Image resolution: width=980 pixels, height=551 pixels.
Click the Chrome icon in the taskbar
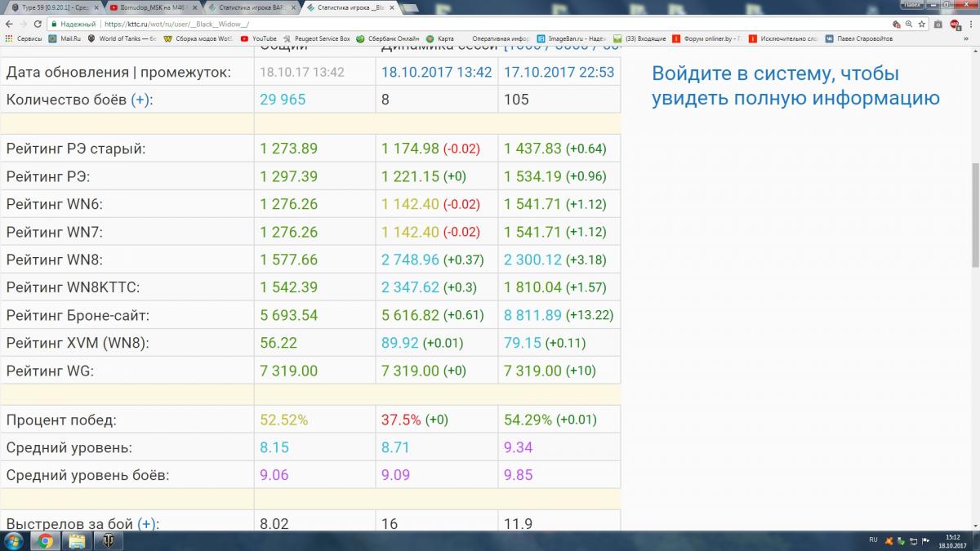click(x=45, y=540)
